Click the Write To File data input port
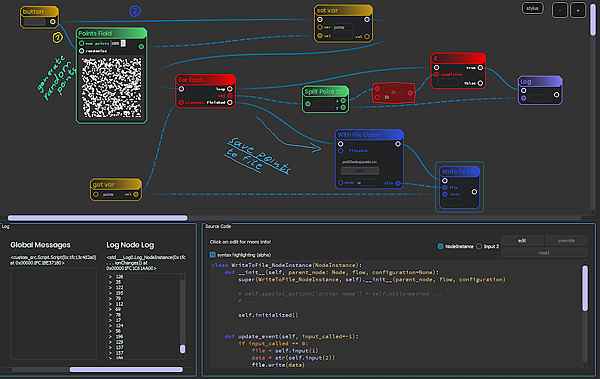Viewport: 600px width, 379px height. pyautogui.click(x=445, y=194)
